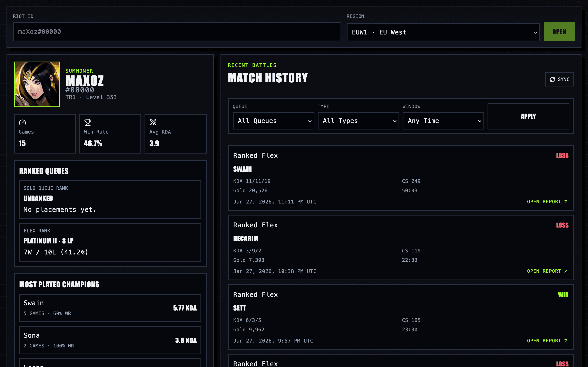Click the summoner profile avatar

coord(37,84)
